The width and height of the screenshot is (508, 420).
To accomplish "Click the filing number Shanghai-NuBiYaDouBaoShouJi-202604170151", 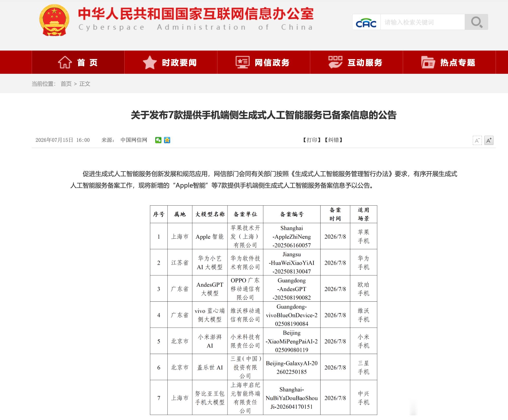I will click(x=292, y=398).
